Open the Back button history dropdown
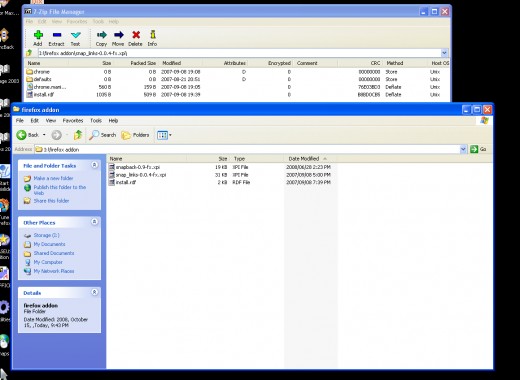The width and height of the screenshot is (520, 380). tap(44, 135)
